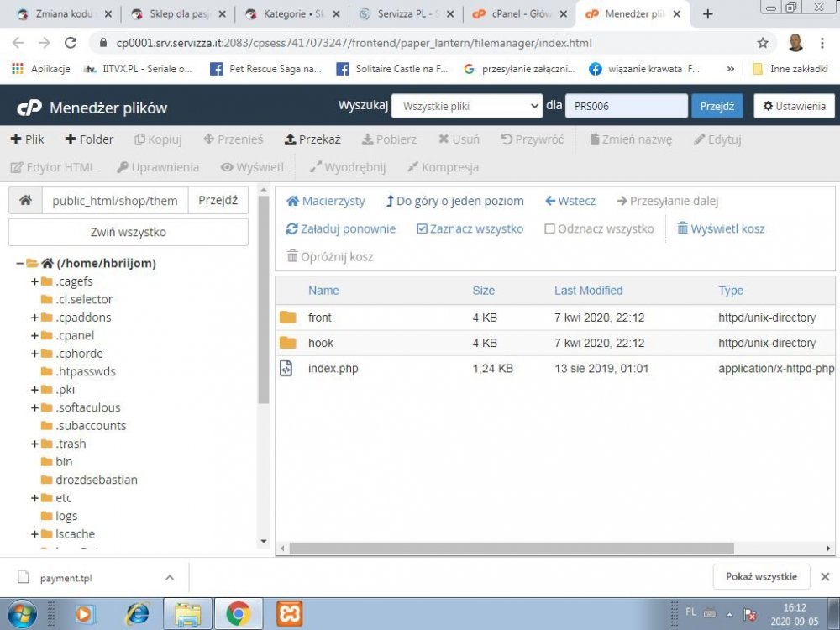Switch to cPanel - Główna browser tab

pyautogui.click(x=520, y=14)
